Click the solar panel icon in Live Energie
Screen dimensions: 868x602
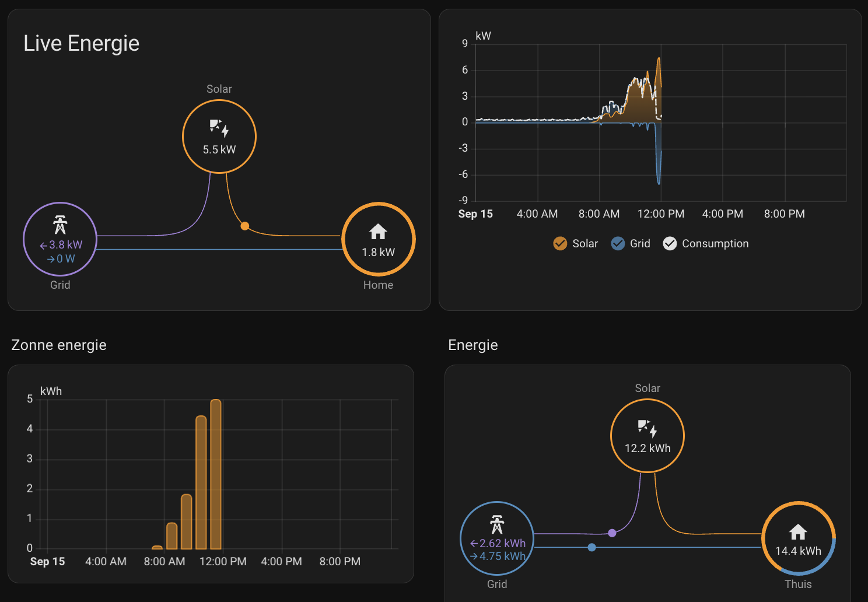(x=219, y=128)
